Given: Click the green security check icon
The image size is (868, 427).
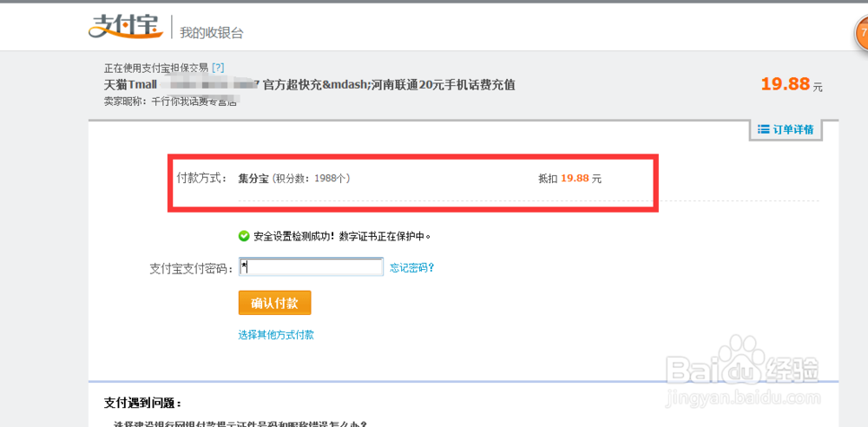Looking at the screenshot, I should pos(244,236).
